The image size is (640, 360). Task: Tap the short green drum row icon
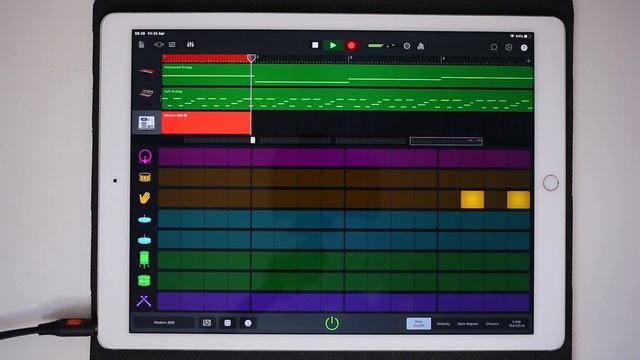[144, 280]
